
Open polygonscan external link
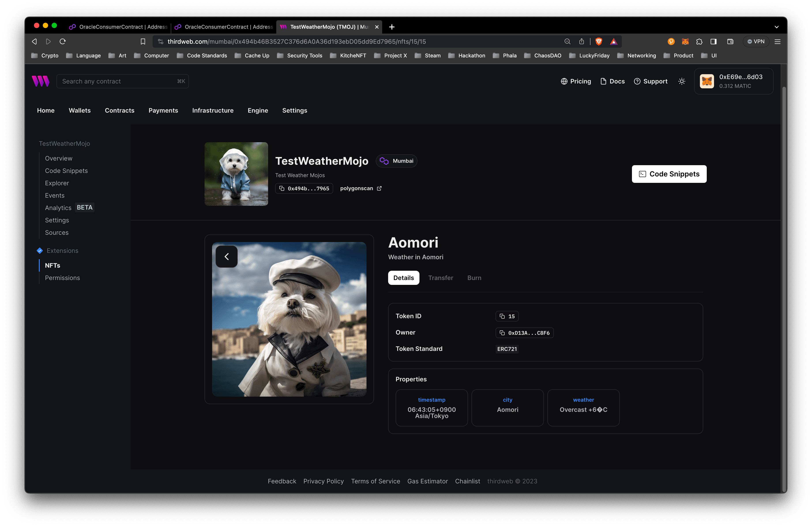(361, 188)
